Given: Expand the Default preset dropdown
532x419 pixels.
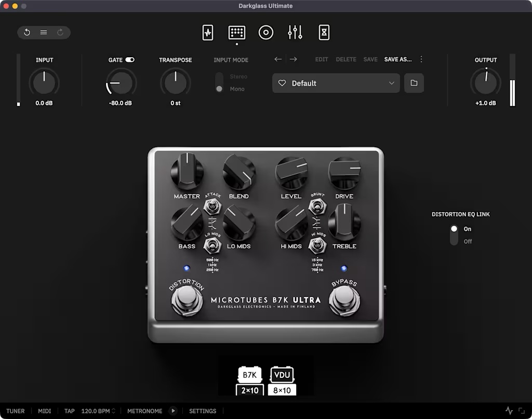Looking at the screenshot, I should (392, 83).
